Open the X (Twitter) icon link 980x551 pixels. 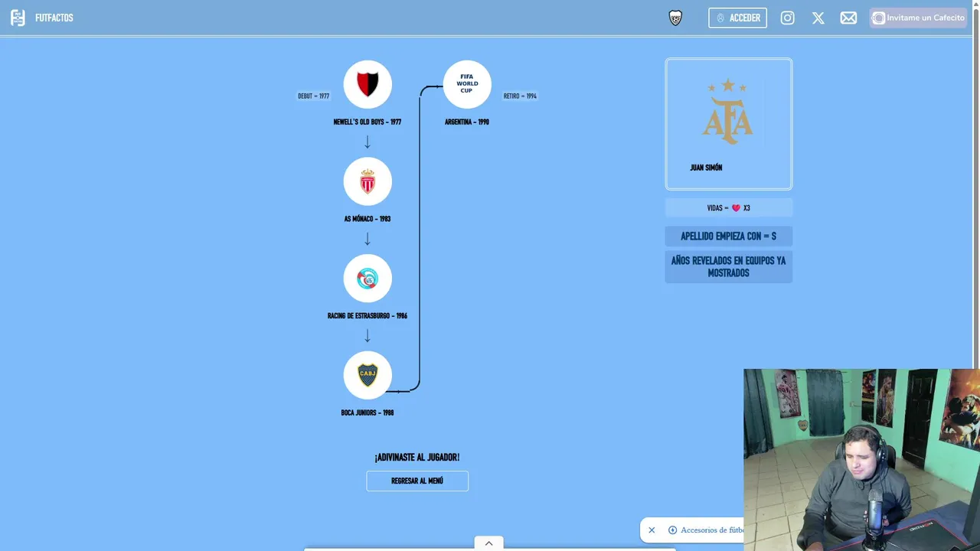pyautogui.click(x=818, y=18)
